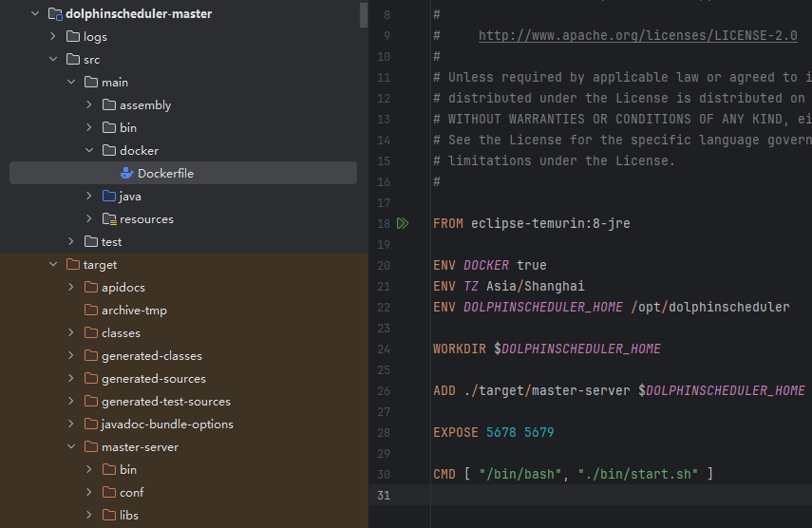Expand the apidocs folder
This screenshot has height=528, width=812.
point(71,287)
